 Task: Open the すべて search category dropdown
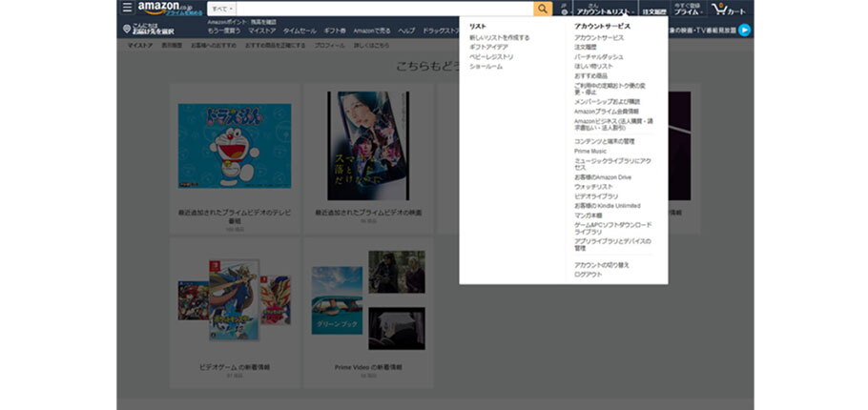[222, 9]
